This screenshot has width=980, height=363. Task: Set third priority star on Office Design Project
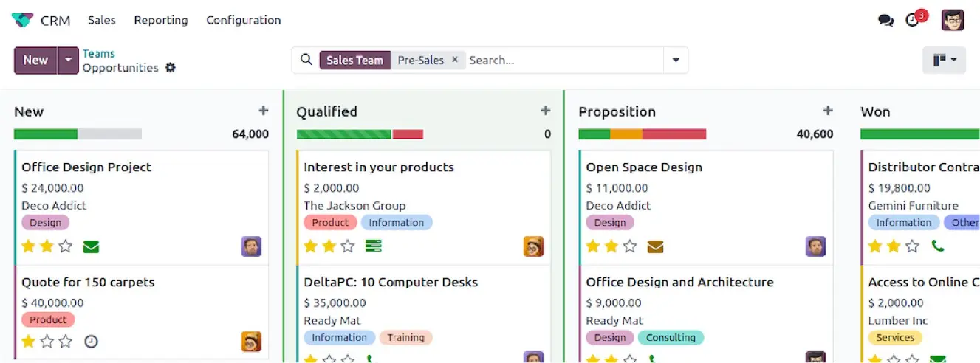pos(66,246)
